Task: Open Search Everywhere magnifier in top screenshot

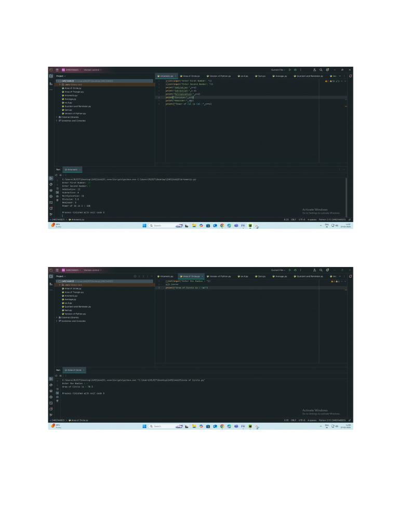Action: tap(321, 70)
